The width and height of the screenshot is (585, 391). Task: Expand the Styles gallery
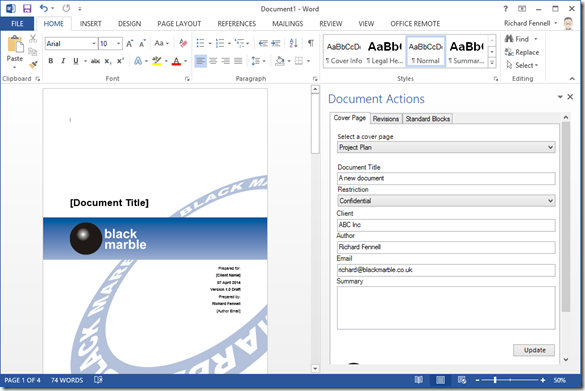point(492,63)
